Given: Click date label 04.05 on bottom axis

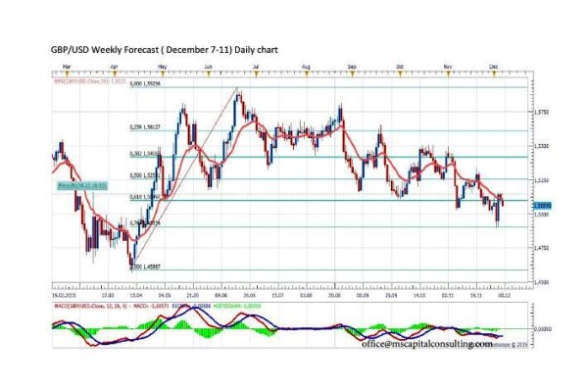Looking at the screenshot, I should point(165,296).
